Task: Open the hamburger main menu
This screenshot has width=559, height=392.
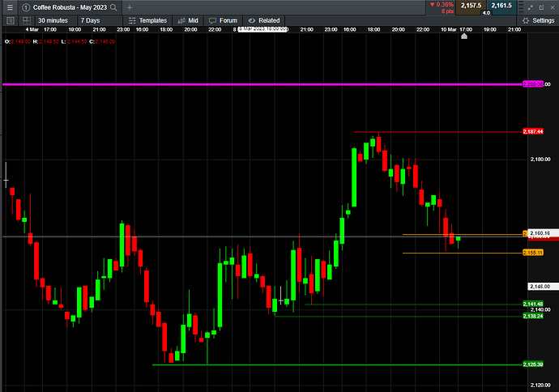Action: click(10, 7)
